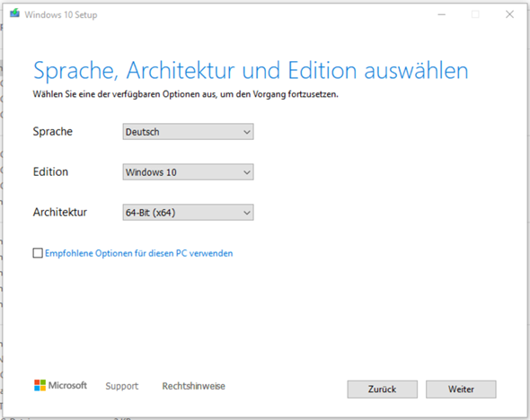Open the Architektur dropdown showing 64-Bit (x64)

188,213
